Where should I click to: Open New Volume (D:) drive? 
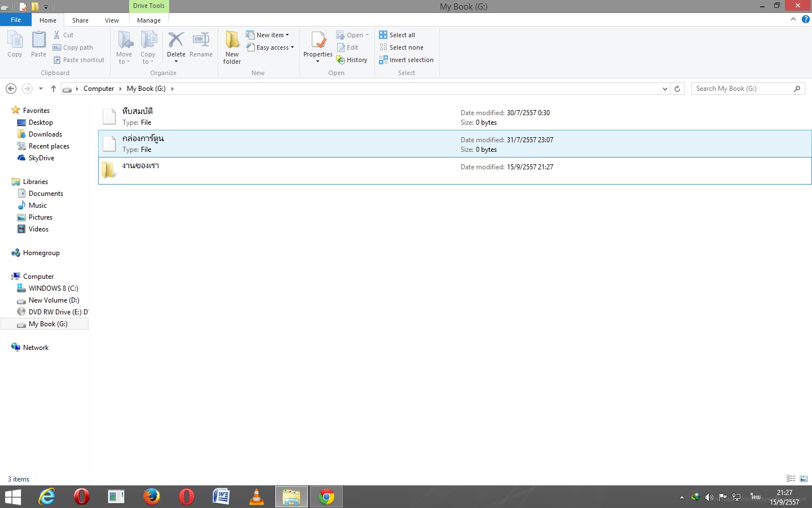pyautogui.click(x=54, y=300)
